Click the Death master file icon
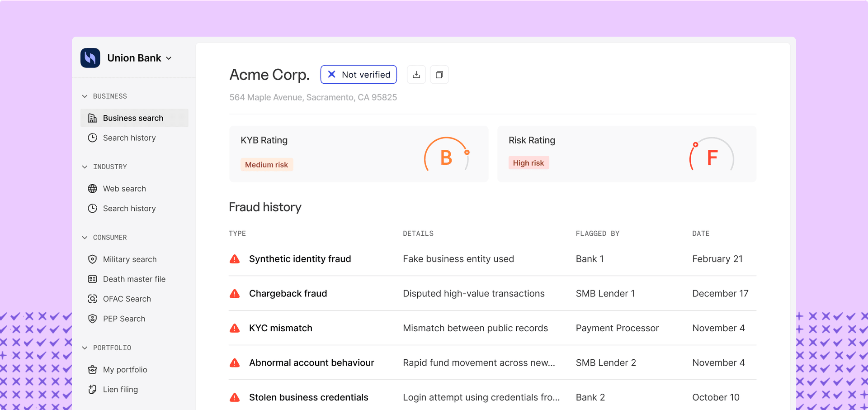 tap(92, 279)
